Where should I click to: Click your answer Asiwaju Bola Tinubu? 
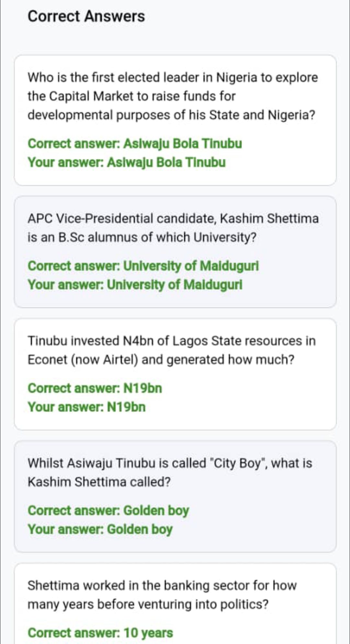point(127,162)
